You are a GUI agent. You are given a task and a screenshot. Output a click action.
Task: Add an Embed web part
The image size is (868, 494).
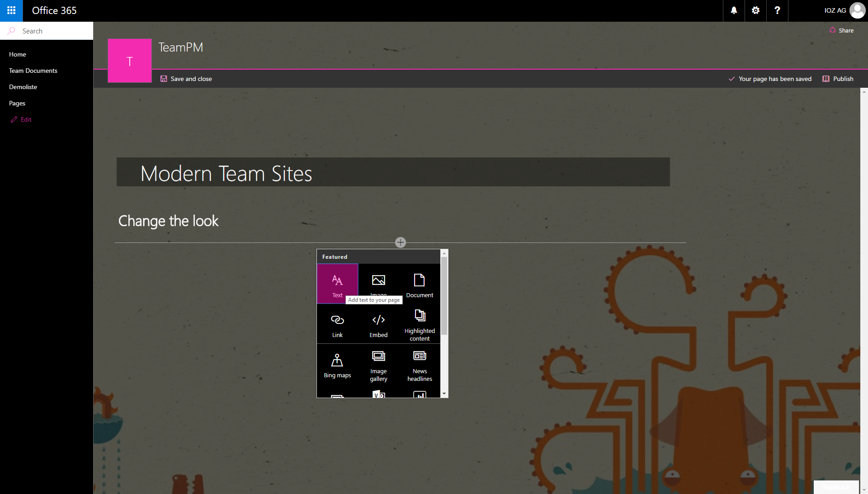click(378, 324)
